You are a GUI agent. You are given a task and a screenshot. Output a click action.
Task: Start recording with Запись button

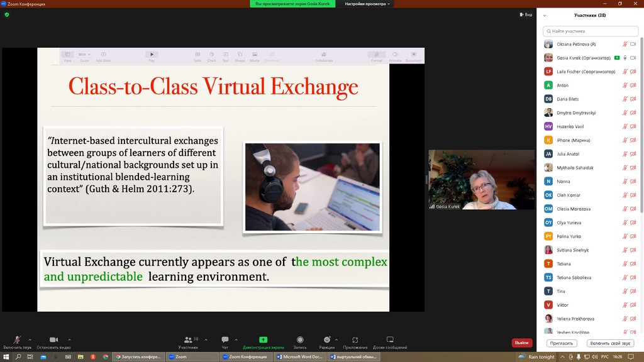coord(300,343)
